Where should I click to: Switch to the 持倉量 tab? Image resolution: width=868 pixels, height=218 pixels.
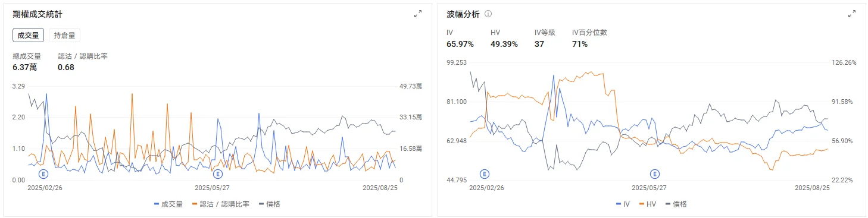tap(64, 36)
